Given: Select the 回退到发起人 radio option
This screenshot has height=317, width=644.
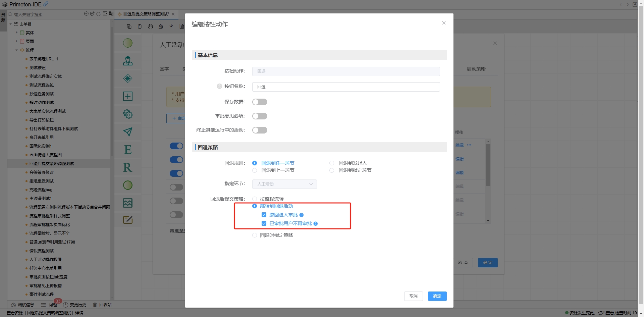Looking at the screenshot, I should point(332,163).
